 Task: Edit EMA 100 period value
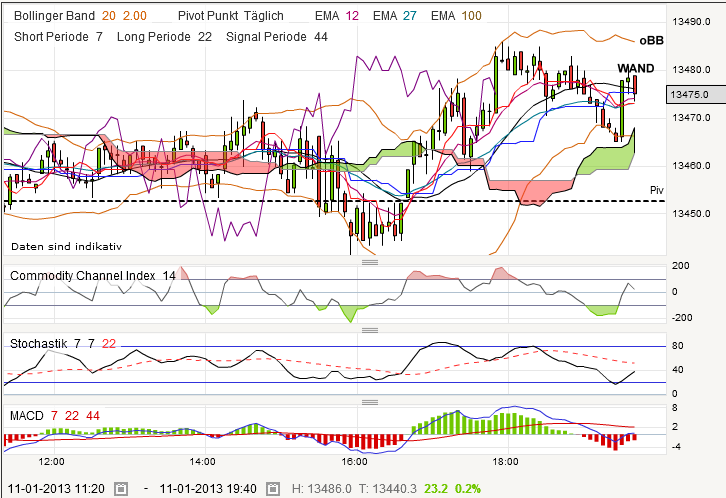point(471,16)
